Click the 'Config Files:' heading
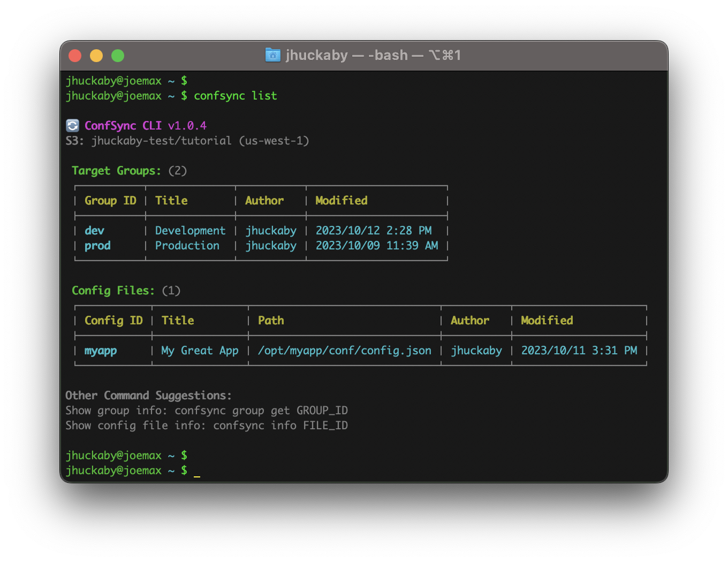The image size is (728, 562). tap(113, 291)
